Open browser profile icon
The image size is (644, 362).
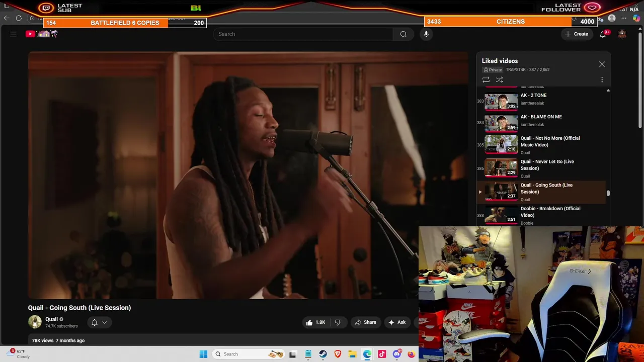(x=612, y=19)
